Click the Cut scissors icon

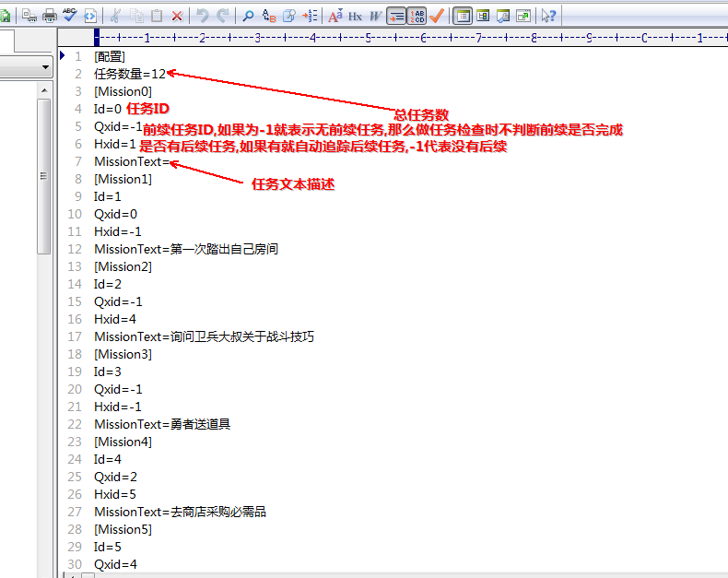point(115,17)
